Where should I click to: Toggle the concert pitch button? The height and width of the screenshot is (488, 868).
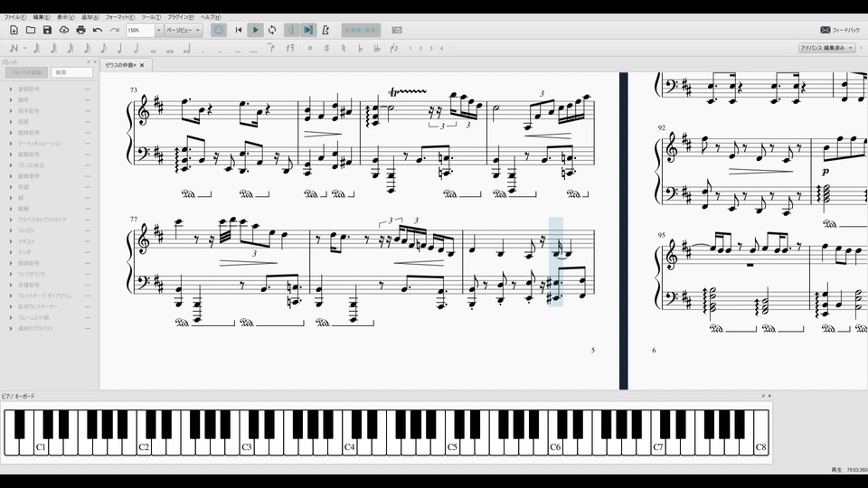pos(361,30)
